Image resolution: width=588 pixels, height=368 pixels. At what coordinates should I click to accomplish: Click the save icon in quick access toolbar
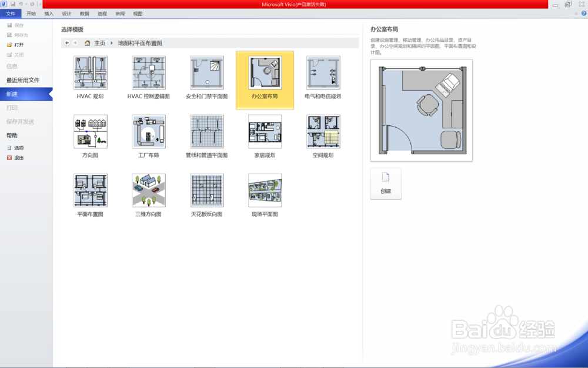(13, 4)
